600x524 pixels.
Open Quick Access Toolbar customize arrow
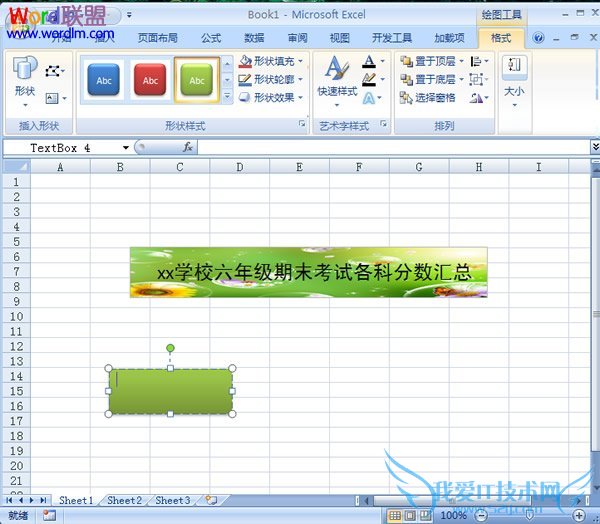click(129, 15)
